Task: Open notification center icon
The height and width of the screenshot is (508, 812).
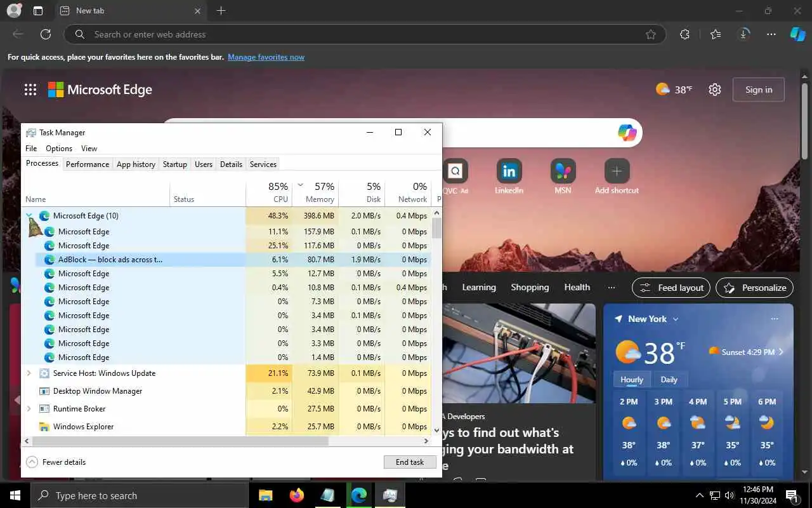Action: pos(792,495)
